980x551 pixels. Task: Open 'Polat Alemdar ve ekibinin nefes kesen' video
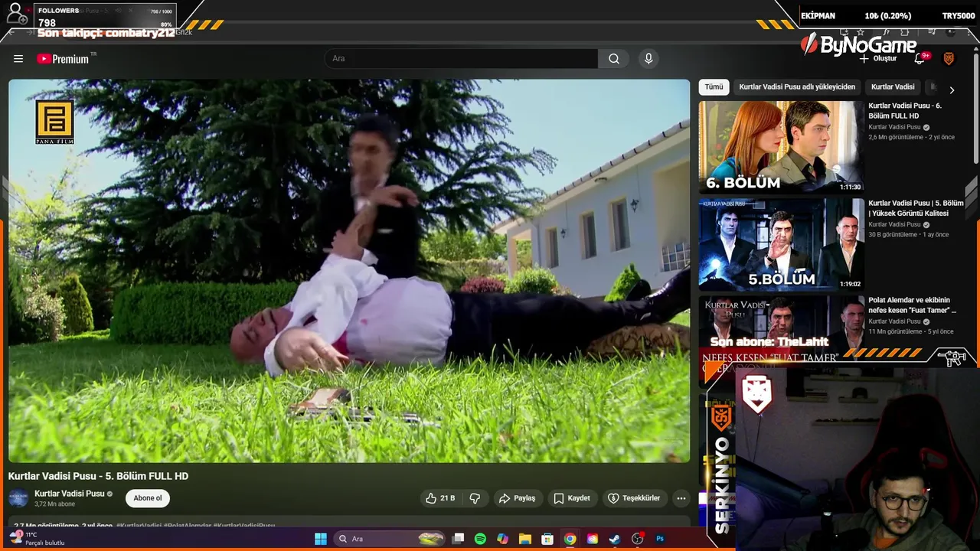click(x=912, y=305)
